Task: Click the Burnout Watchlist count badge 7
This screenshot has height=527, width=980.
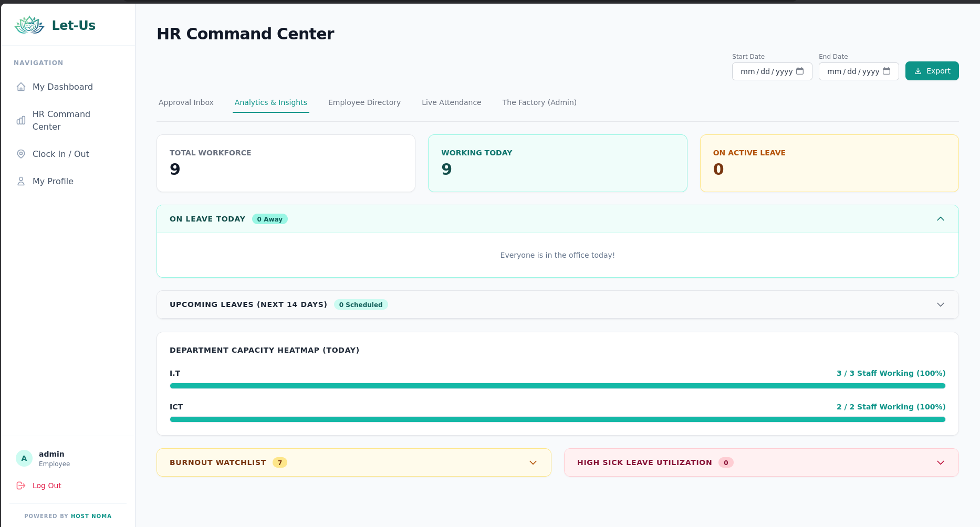Action: 280,462
